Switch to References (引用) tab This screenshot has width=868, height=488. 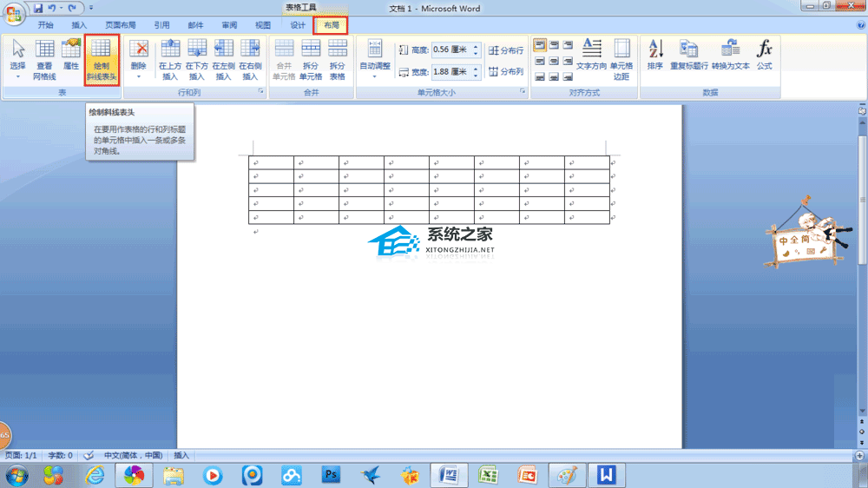coord(161,25)
